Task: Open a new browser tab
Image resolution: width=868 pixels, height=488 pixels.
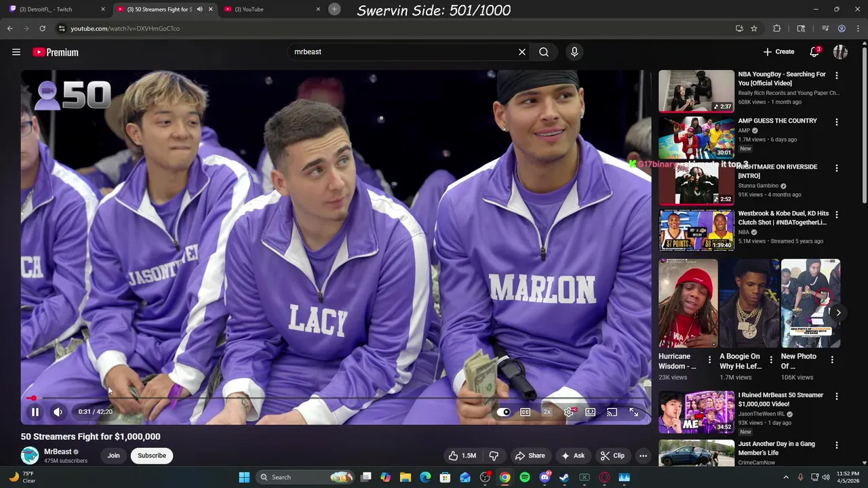Action: pos(334,9)
